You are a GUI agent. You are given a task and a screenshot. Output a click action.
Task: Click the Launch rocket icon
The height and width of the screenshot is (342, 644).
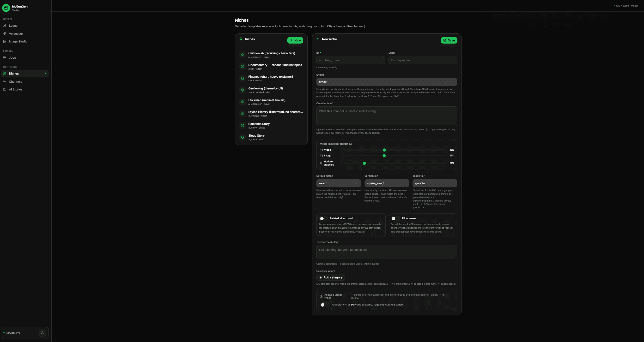coord(5,26)
